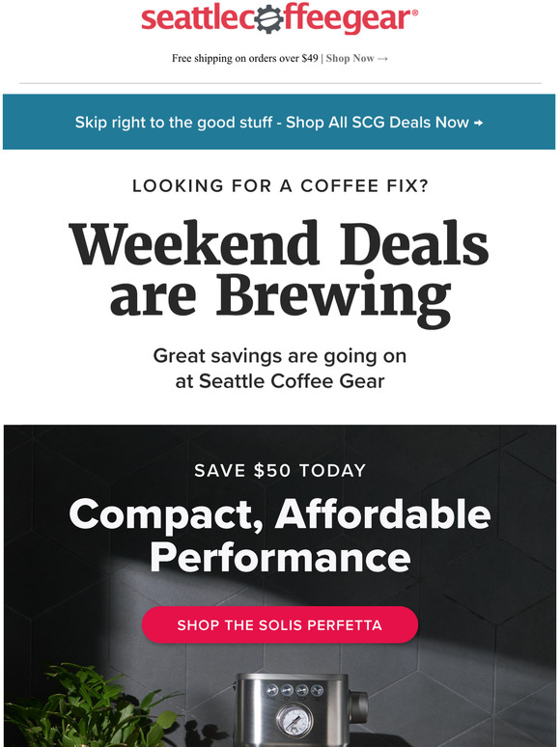Click the Save $50 Today label
The height and width of the screenshot is (747, 560).
[280, 471]
